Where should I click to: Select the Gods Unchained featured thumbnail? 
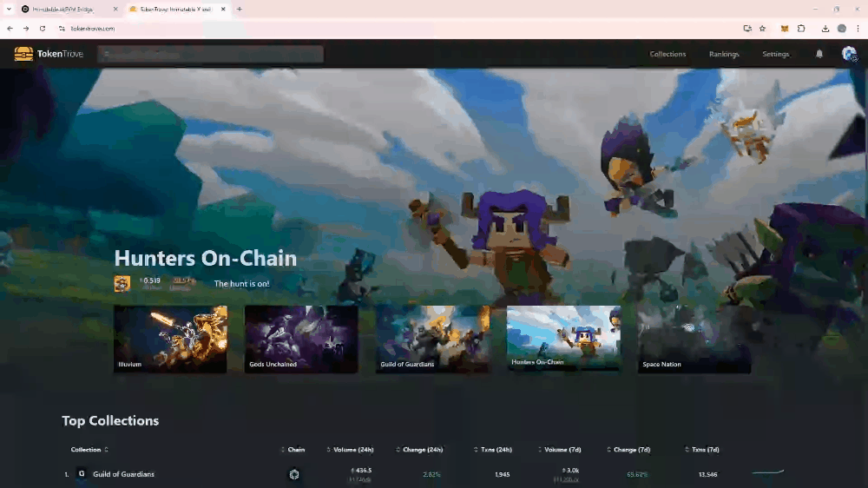point(301,339)
